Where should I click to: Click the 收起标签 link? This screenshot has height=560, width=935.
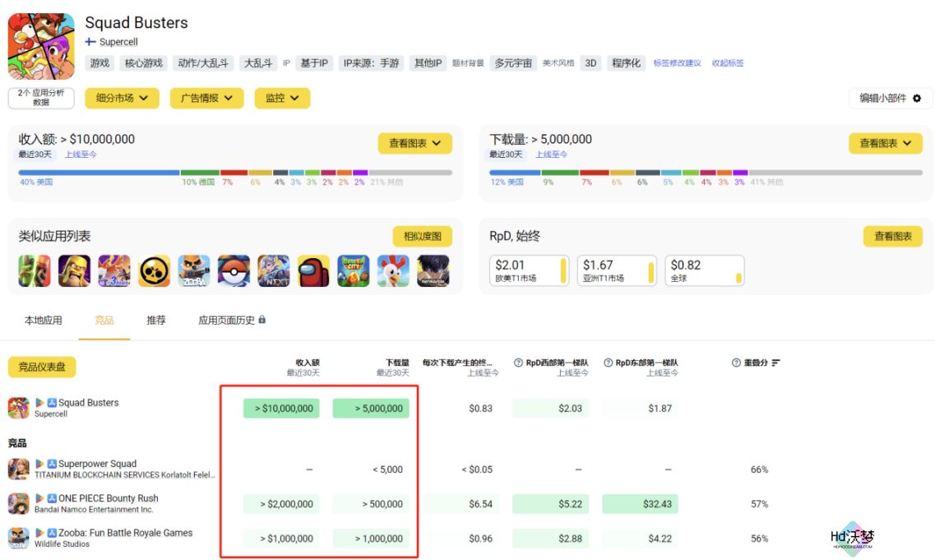728,63
